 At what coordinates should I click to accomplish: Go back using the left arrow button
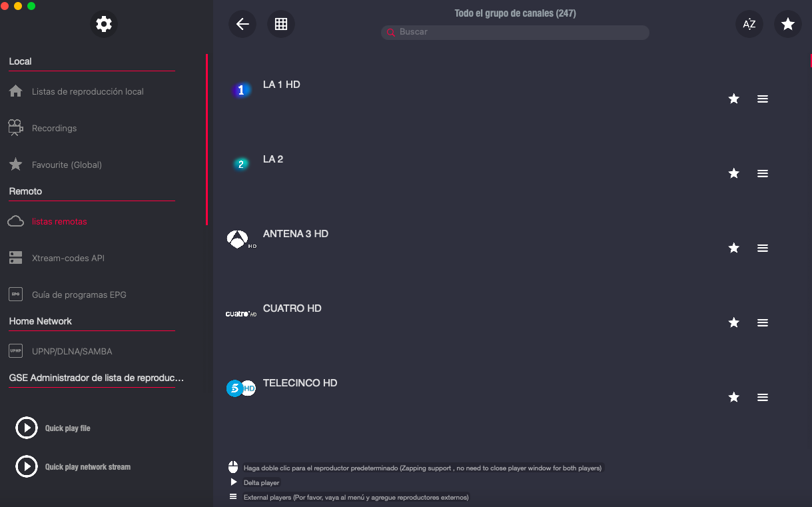tap(242, 25)
